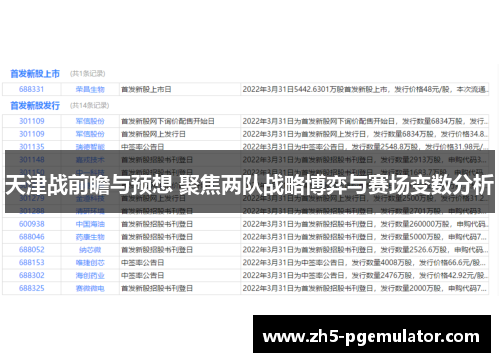Select the (共14条记录) record count text
The width and height of the screenshot is (500, 362).
click(x=90, y=106)
